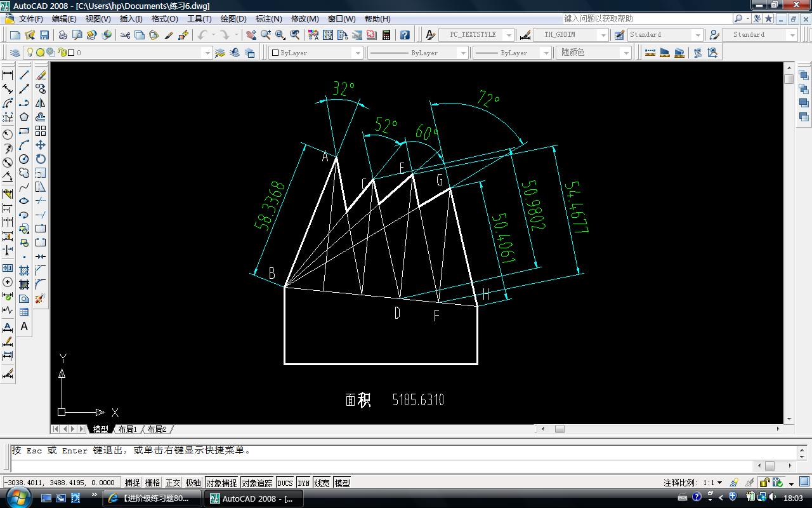Screen dimensions: 812x508
Task: Open the layer 0 dropdown list
Action: (x=206, y=53)
